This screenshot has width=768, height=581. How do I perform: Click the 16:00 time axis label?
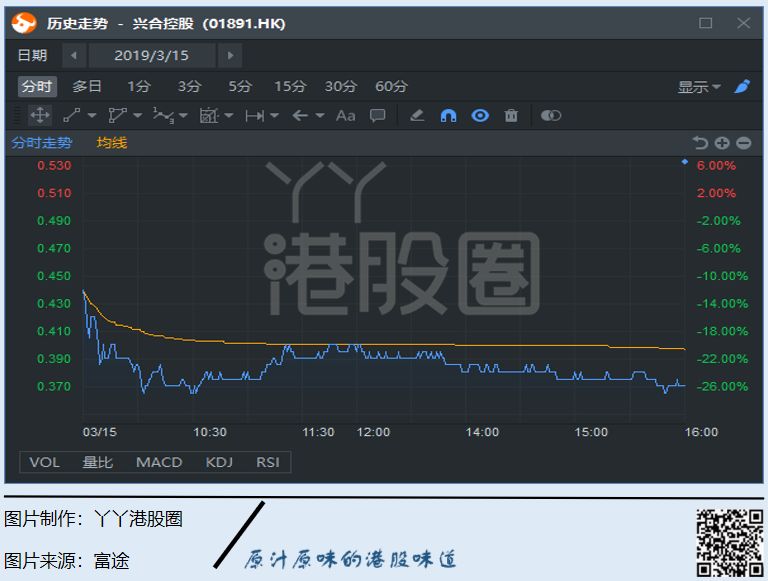[701, 432]
